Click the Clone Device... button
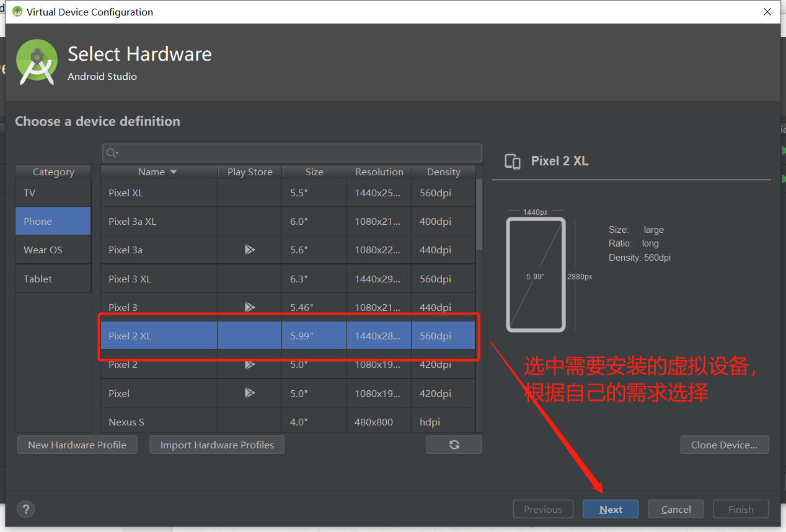Image resolution: width=786 pixels, height=532 pixels. pyautogui.click(x=724, y=445)
